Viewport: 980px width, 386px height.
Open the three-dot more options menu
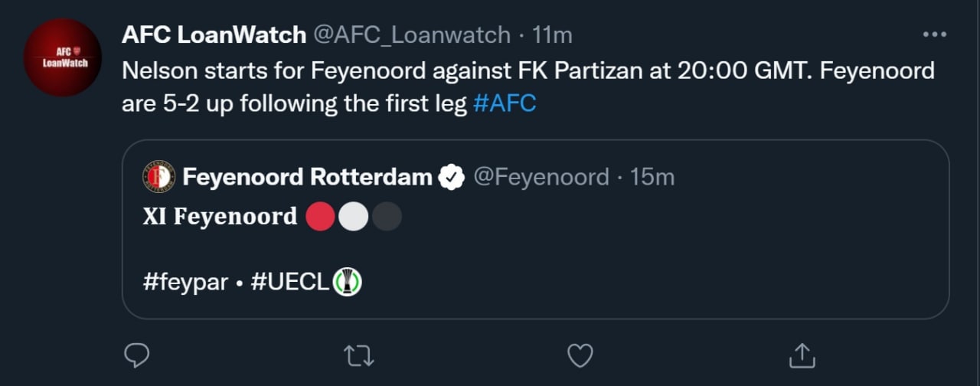pos(935,35)
